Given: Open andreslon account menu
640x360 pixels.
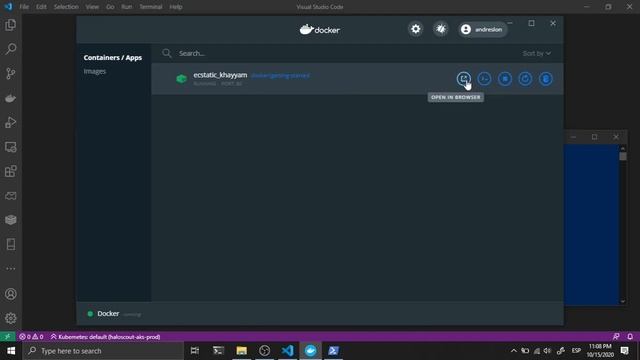Looking at the screenshot, I should 482,29.
